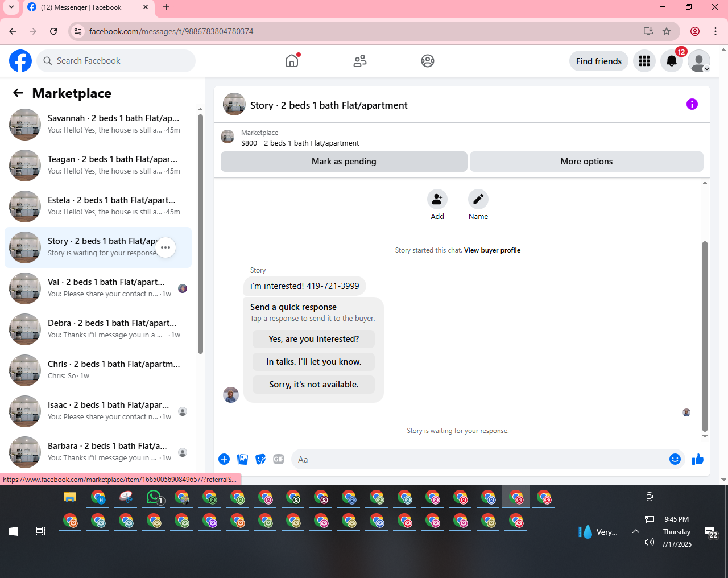Show hidden system tray icons
Screen dimensions: 728x578
636,531
